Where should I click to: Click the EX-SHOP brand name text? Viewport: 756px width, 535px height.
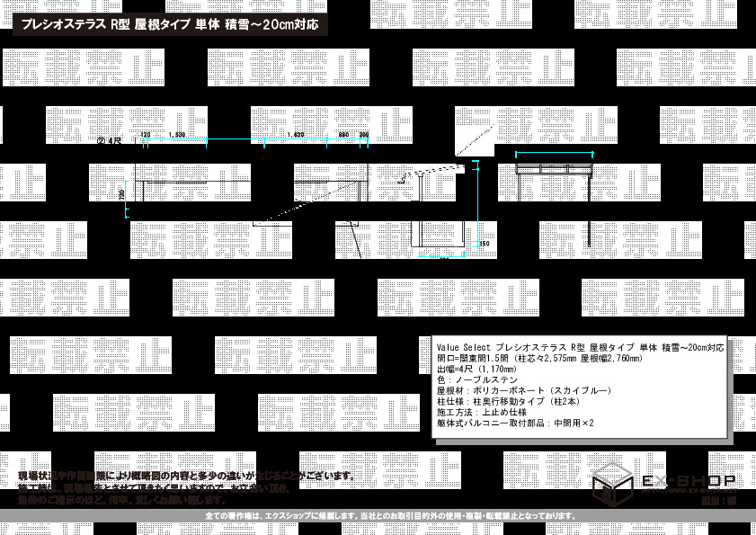(689, 480)
